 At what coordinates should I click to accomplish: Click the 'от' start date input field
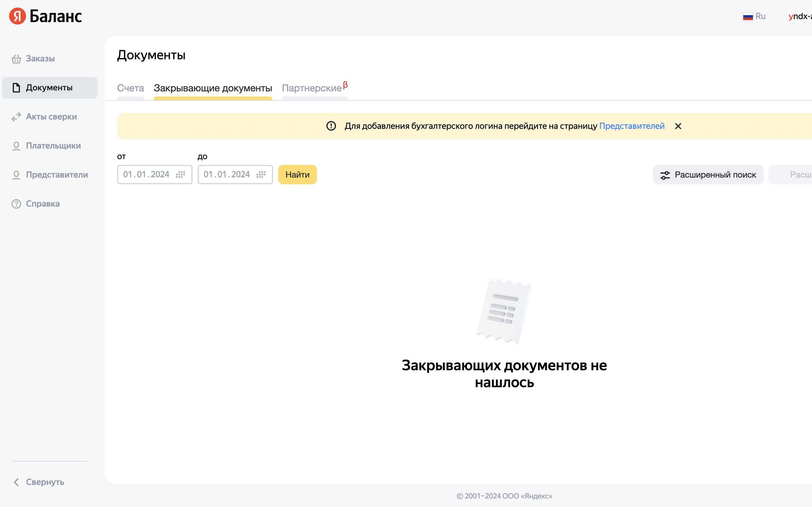pos(146,175)
